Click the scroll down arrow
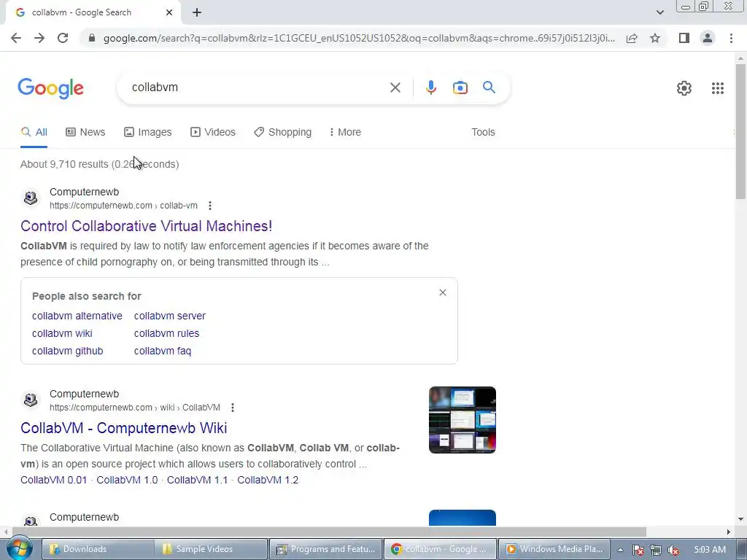The height and width of the screenshot is (560, 747). pos(740,519)
